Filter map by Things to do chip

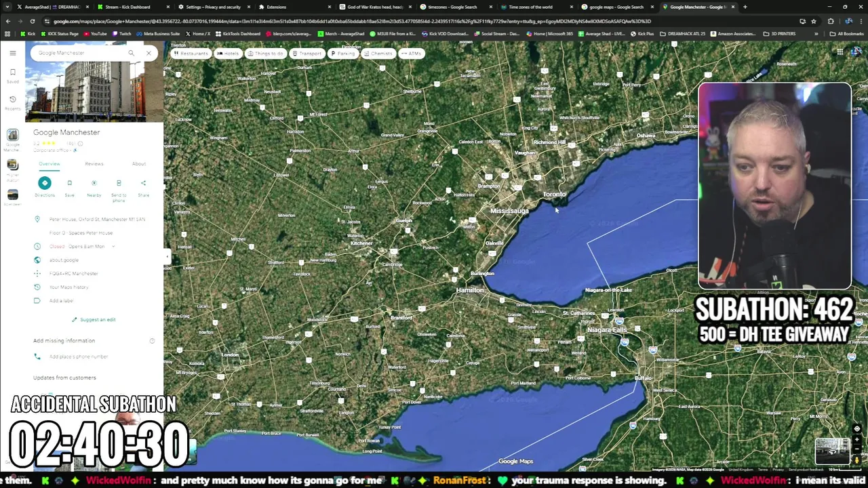[265, 54]
